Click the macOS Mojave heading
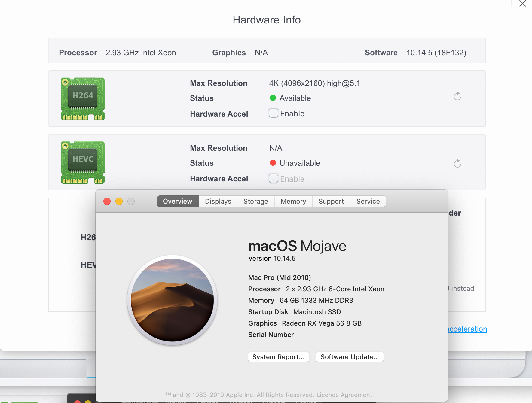Screen dimensions: 532x403 (x=297, y=246)
